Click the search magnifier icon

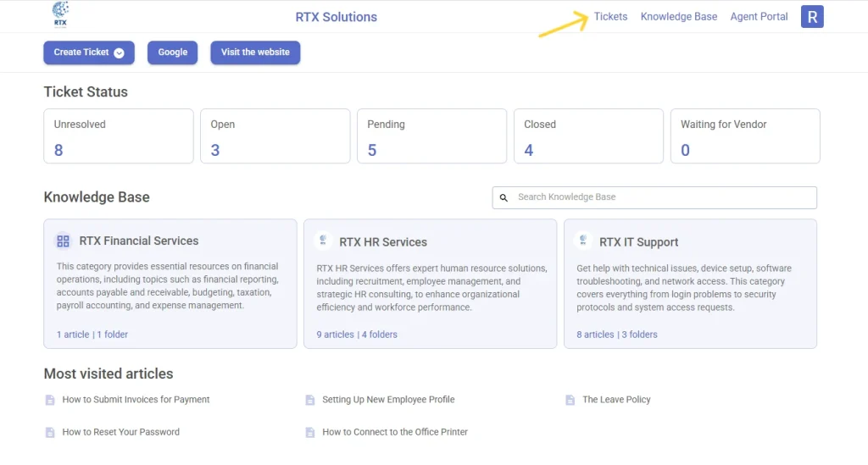(x=504, y=197)
